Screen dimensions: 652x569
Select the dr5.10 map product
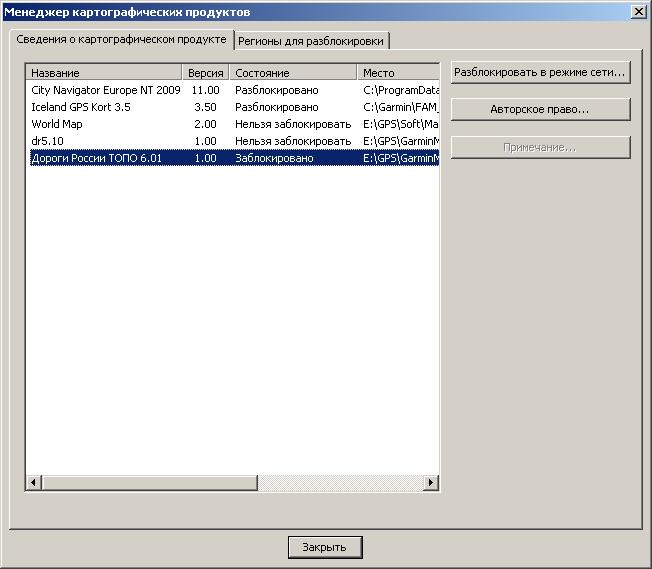click(x=48, y=141)
